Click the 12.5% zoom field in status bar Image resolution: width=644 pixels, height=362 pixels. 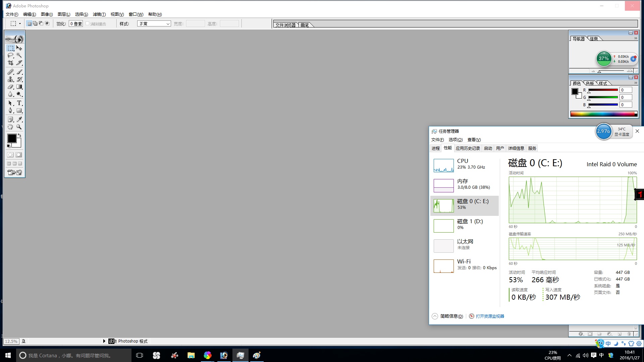(11, 341)
